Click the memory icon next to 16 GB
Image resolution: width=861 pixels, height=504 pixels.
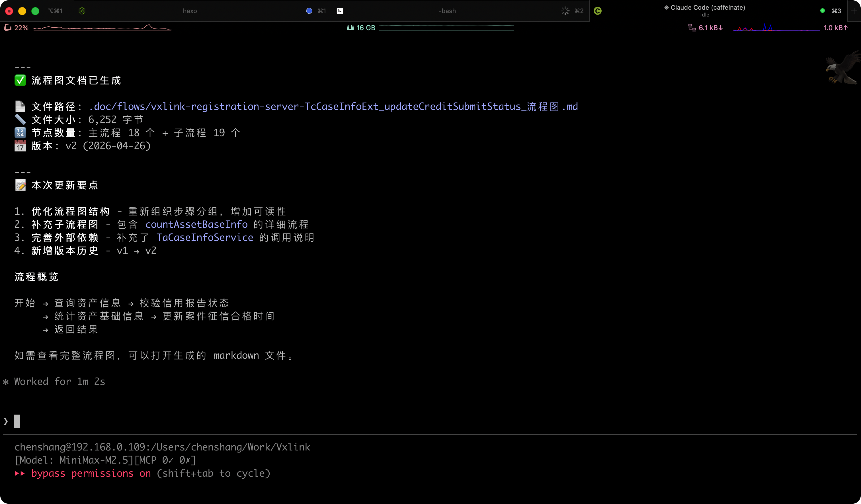(x=350, y=28)
